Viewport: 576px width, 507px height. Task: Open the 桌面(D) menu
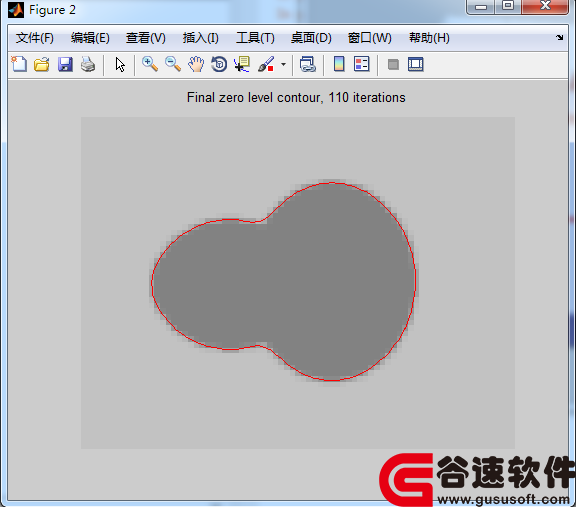tap(311, 37)
